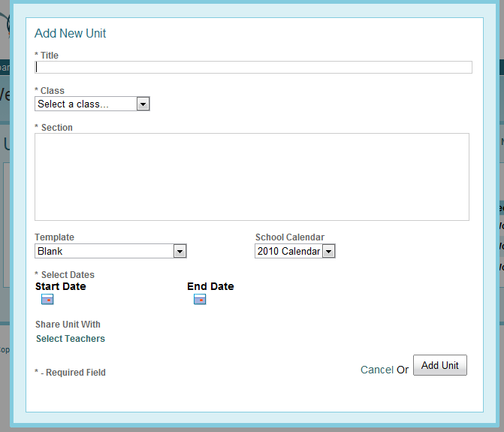
Task: Open the 2010 Calendar dropdown
Action: click(x=288, y=251)
